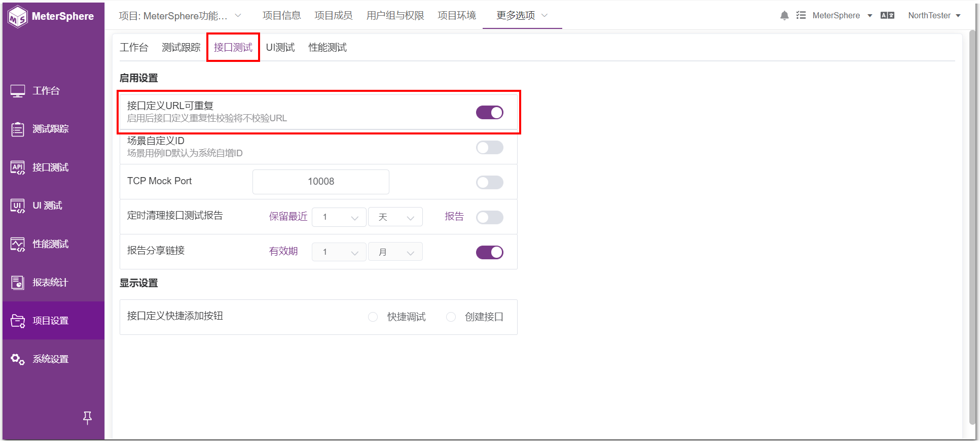Open the 月 unit dropdown

395,252
